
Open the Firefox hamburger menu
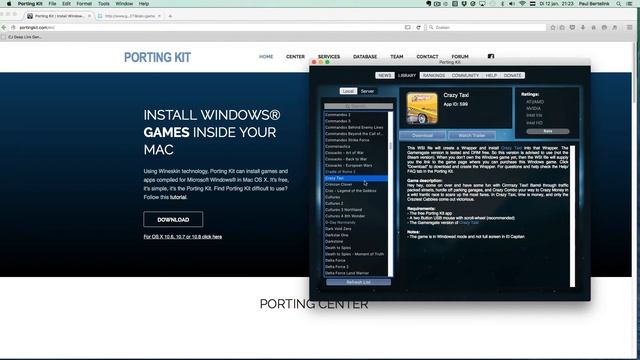629,27
